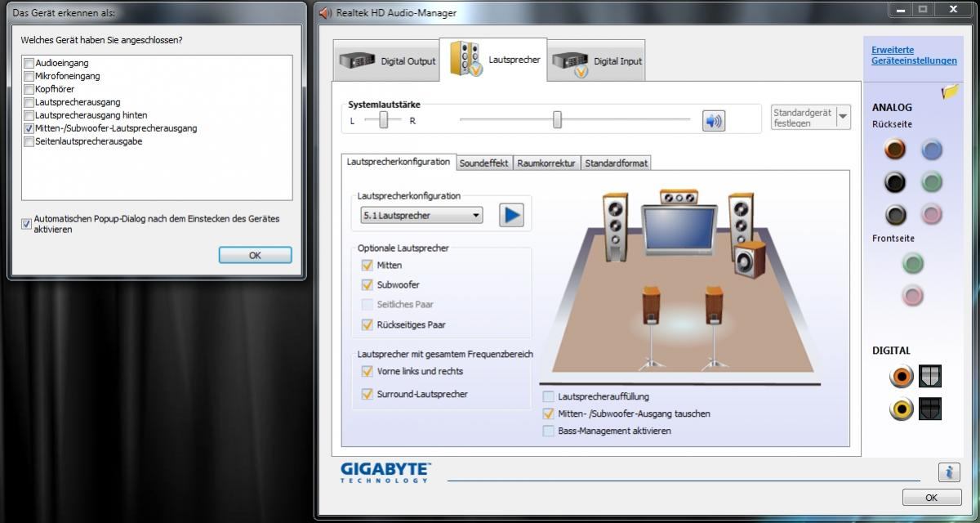Open the Soundeffekt subtab

[483, 163]
